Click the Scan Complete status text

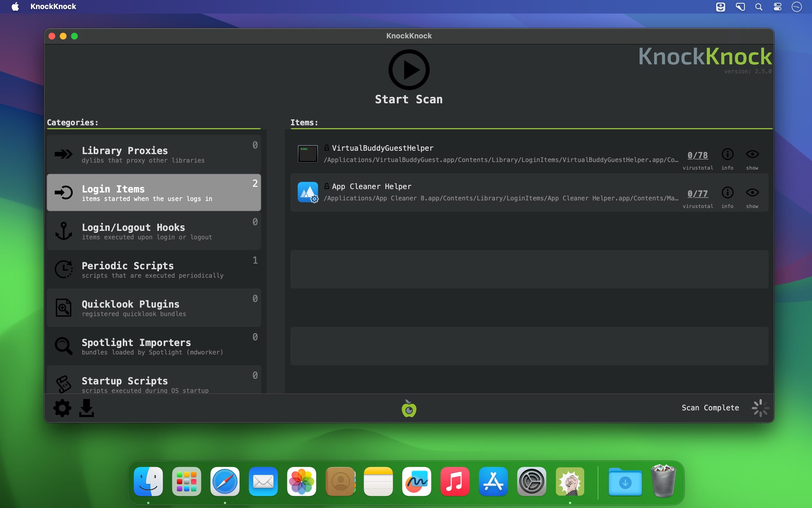[710, 408]
